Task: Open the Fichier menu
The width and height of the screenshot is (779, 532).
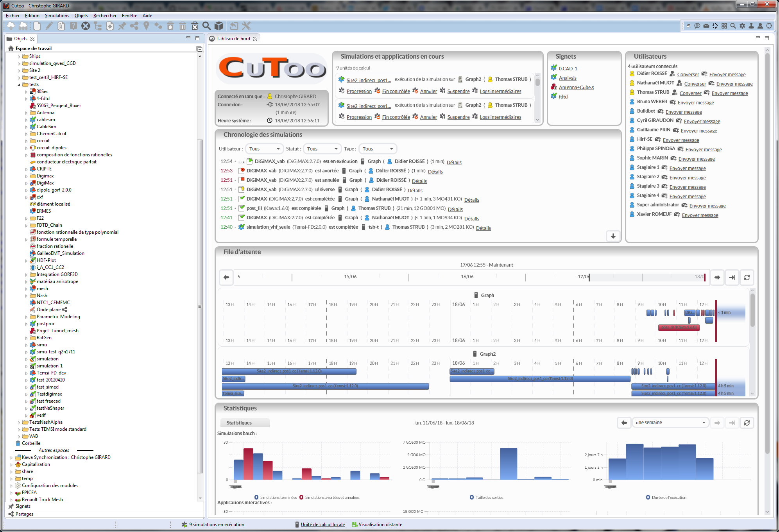Action: coord(13,16)
